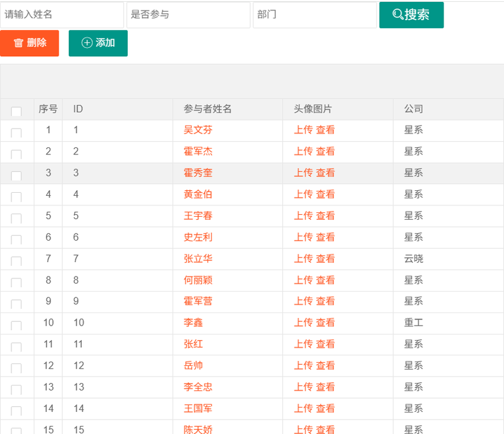504x434 pixels.
Task: Click 查看 view link in 张立华 row
Action: (325, 258)
